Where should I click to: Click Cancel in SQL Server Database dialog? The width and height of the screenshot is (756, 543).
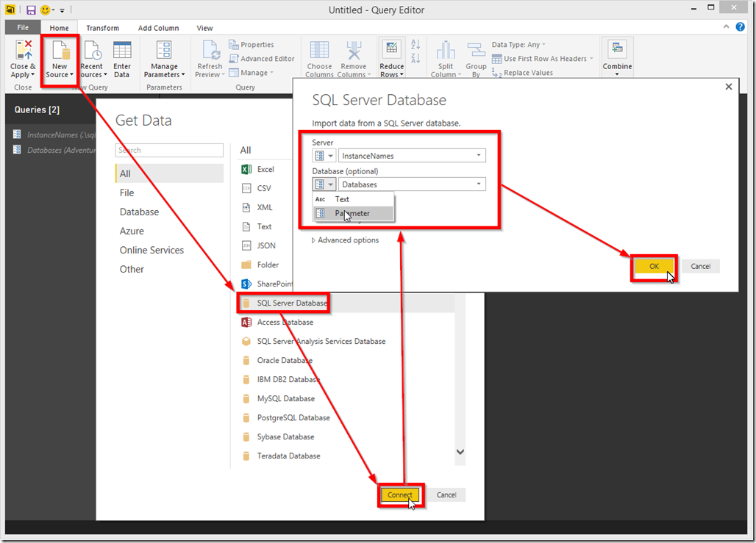[701, 266]
